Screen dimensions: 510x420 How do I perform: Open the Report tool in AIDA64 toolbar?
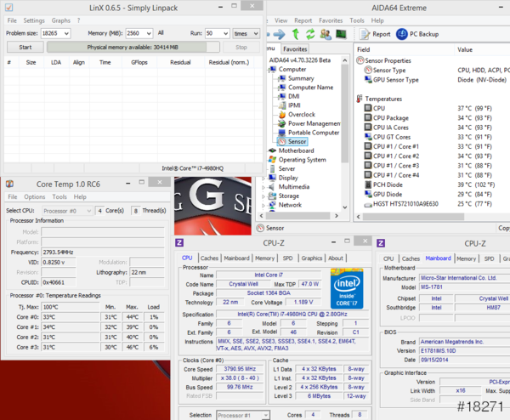point(373,34)
